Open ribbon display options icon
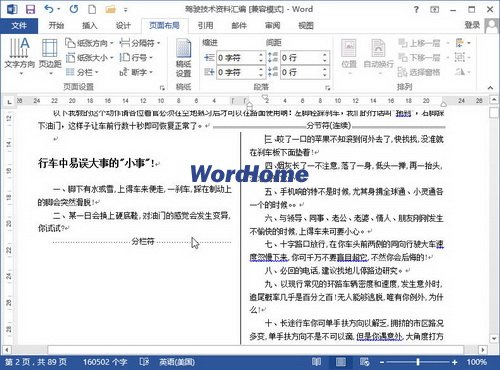500x370 pixels. [x=435, y=10]
